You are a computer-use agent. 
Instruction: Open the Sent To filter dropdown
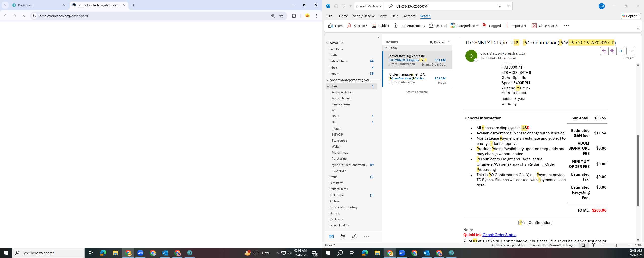tap(357, 26)
